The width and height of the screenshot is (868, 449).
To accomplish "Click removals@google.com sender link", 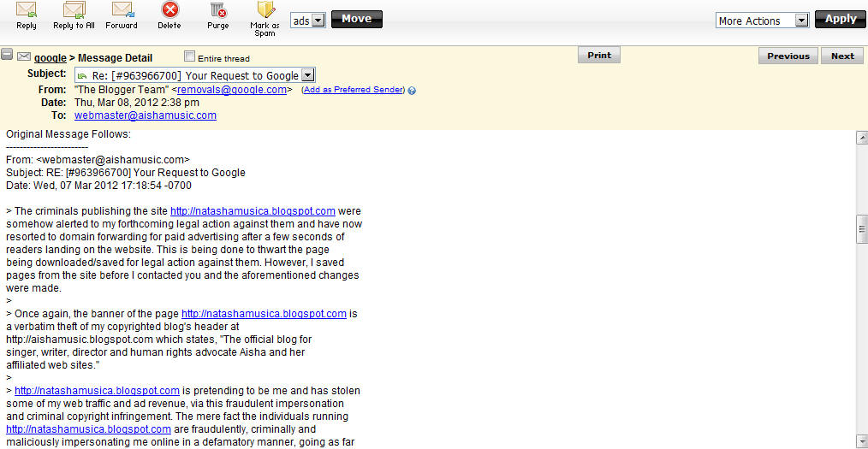I will [x=231, y=90].
